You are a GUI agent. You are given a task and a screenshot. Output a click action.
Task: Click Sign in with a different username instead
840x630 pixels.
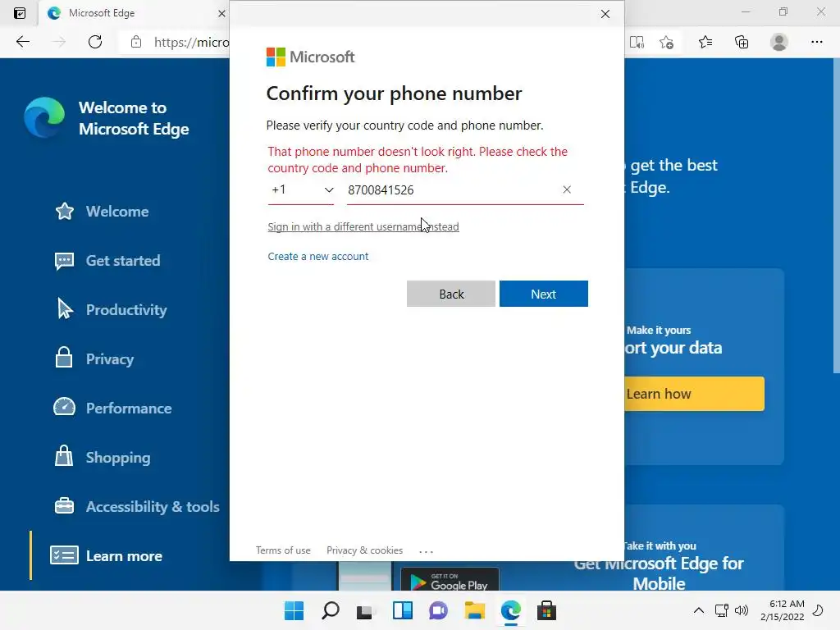pos(363,226)
